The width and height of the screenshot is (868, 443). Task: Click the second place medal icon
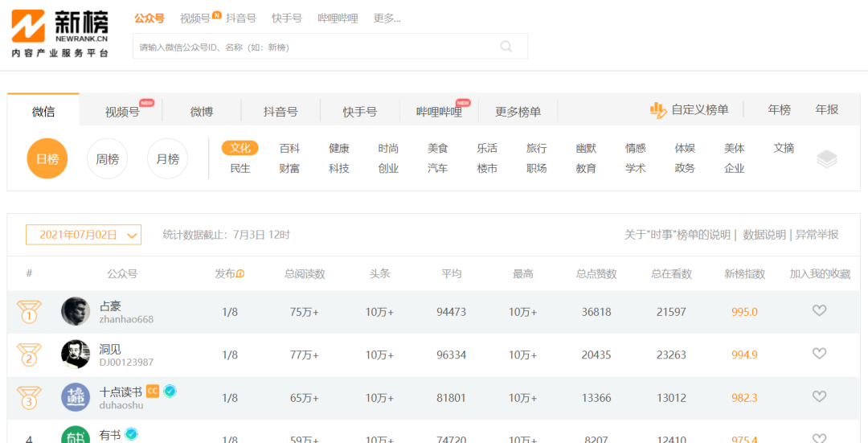(29, 355)
